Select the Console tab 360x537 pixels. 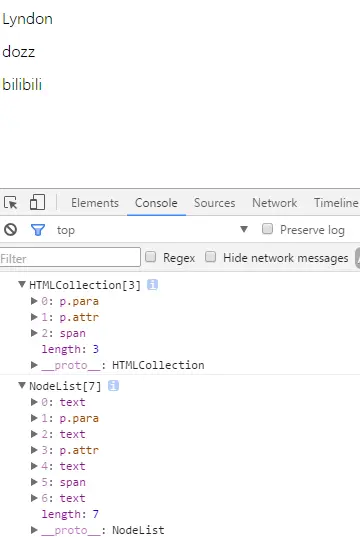coord(156,203)
